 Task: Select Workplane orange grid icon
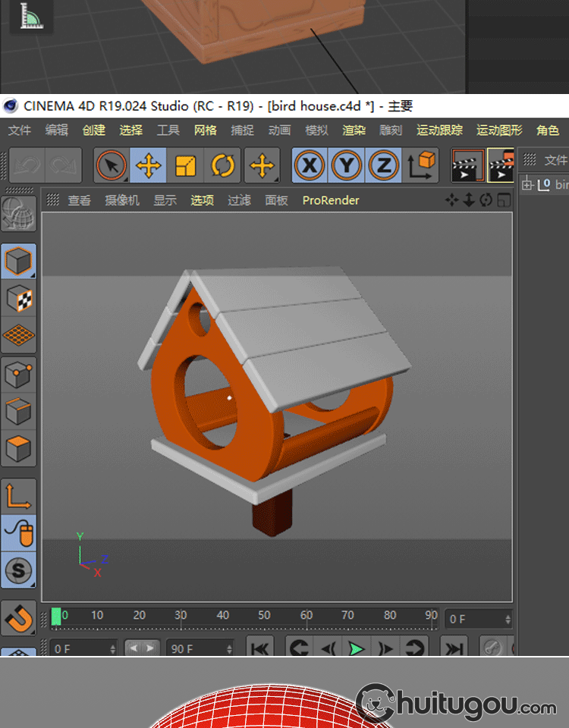point(18,335)
